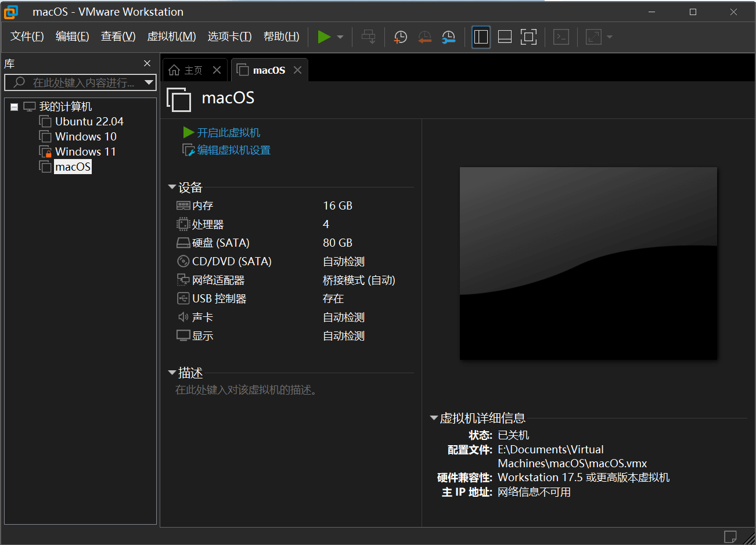Toggle the thumbnail bar view icon

click(505, 37)
